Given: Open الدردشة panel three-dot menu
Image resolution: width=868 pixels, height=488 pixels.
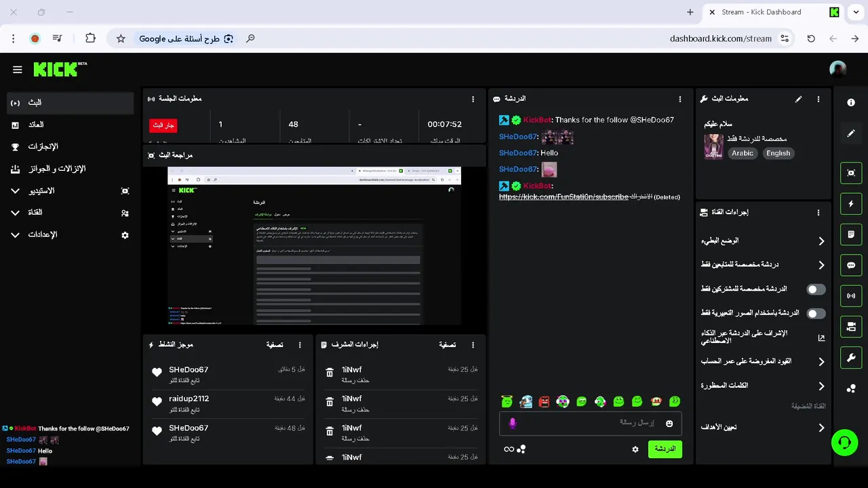Looking at the screenshot, I should (x=680, y=99).
